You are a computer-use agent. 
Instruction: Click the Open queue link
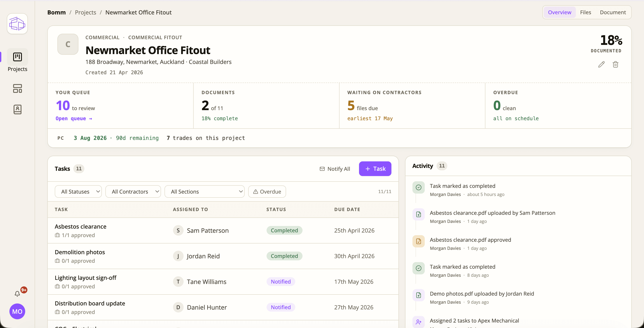74,118
